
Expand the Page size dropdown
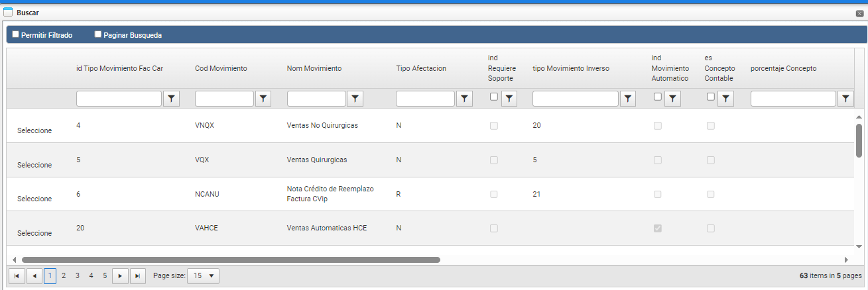(203, 275)
